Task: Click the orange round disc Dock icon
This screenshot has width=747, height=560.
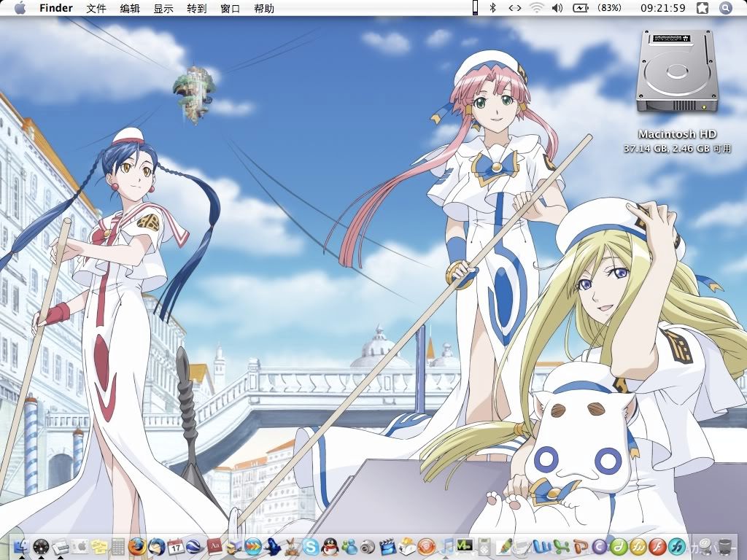Action: pyautogui.click(x=426, y=547)
